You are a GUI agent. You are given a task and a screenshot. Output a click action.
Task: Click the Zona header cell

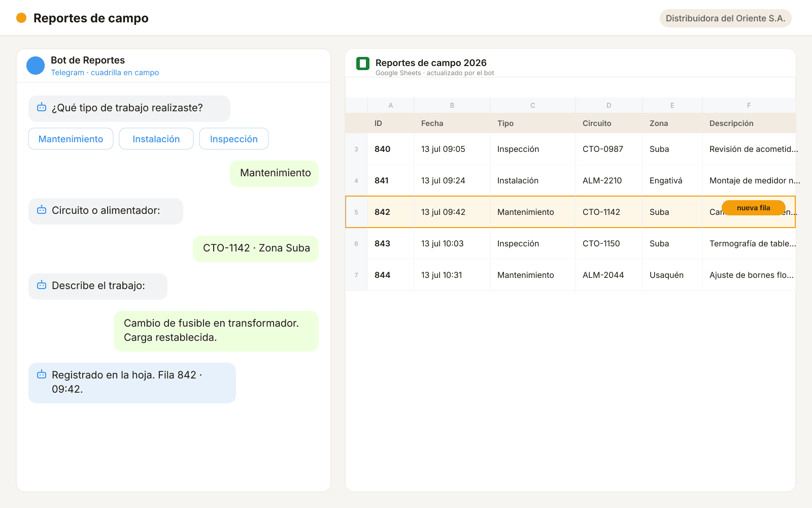[672, 123]
